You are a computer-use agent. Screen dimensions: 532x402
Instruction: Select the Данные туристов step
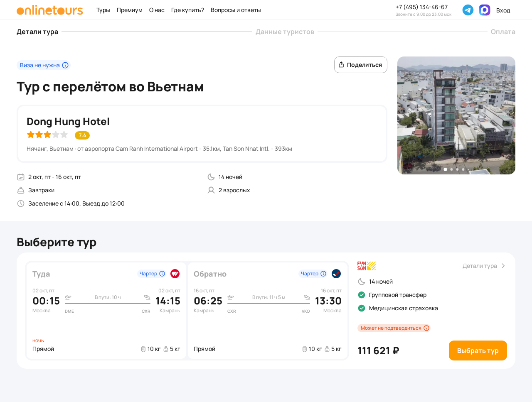(x=285, y=32)
